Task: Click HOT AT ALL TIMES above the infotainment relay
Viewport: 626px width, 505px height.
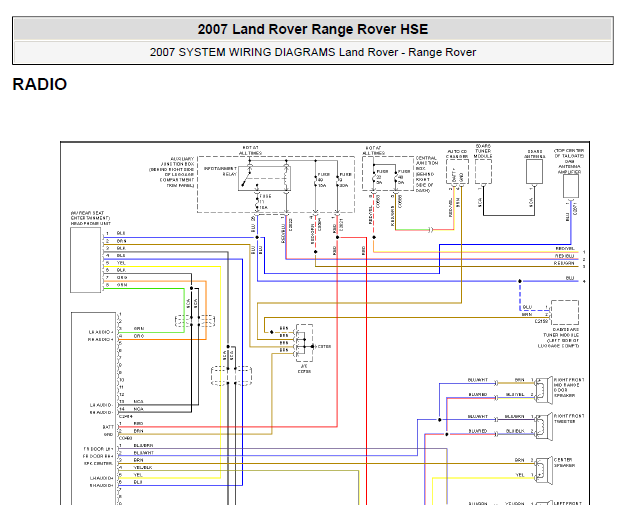Action: coord(250,151)
